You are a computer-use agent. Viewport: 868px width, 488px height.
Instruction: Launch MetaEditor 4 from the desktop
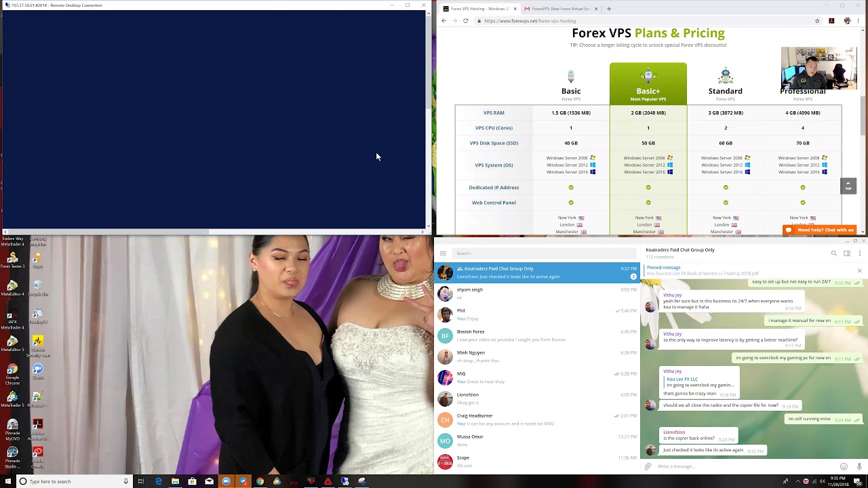[x=12, y=287]
